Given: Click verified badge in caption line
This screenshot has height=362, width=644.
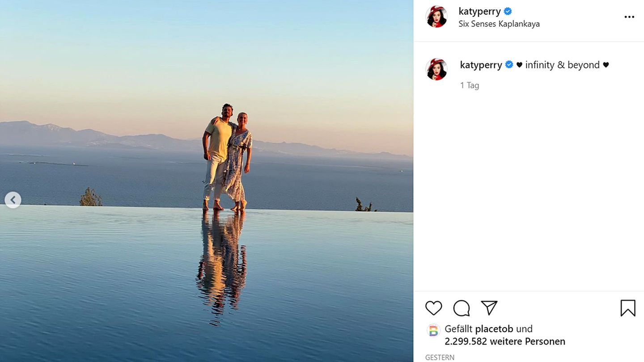Looking at the screenshot, I should coord(509,65).
